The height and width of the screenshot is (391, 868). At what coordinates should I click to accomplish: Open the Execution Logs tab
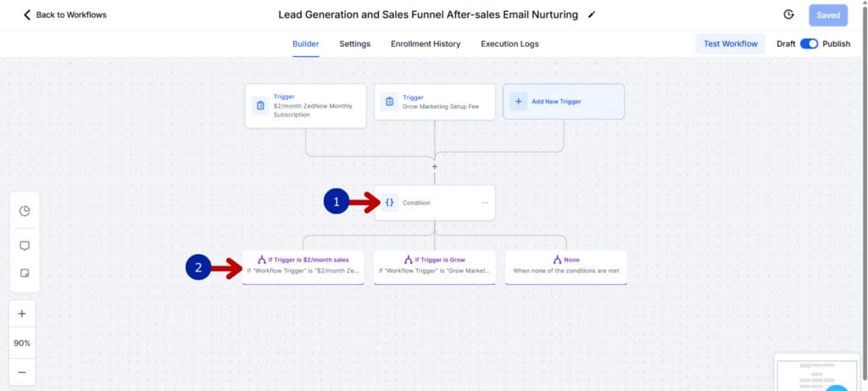click(x=509, y=44)
